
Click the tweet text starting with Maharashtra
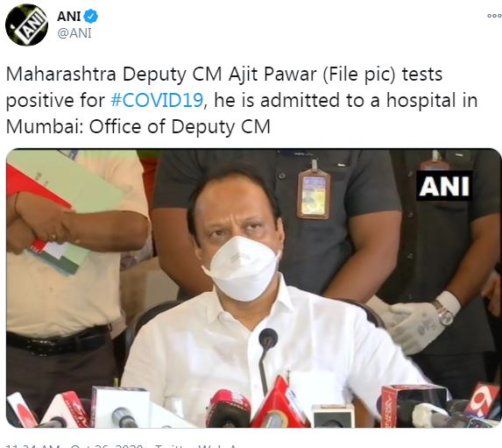tap(242, 100)
